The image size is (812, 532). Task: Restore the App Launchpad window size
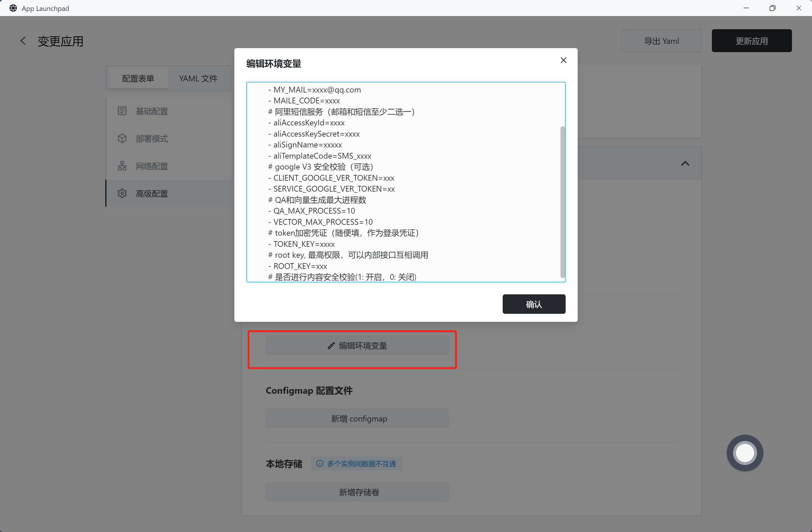click(773, 8)
